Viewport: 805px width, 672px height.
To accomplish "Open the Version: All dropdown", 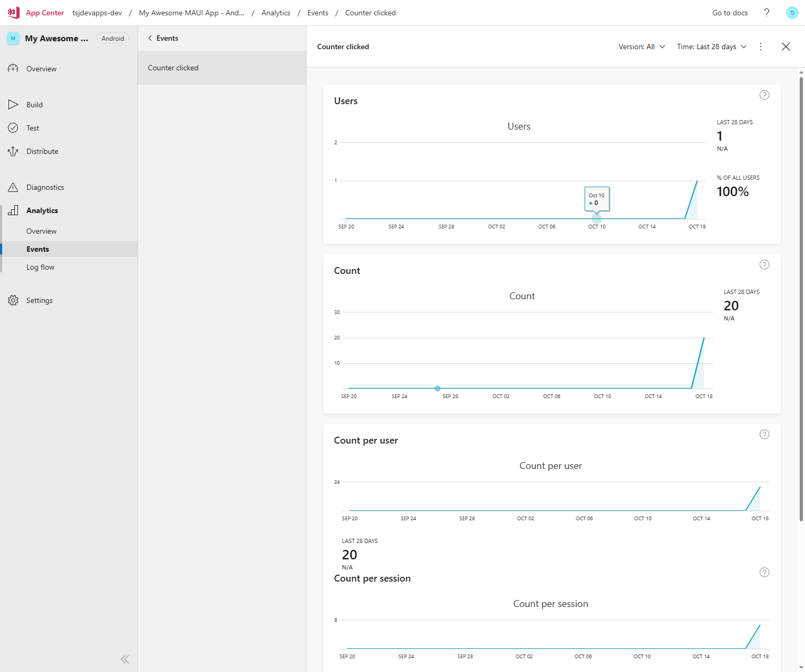I will 642,47.
